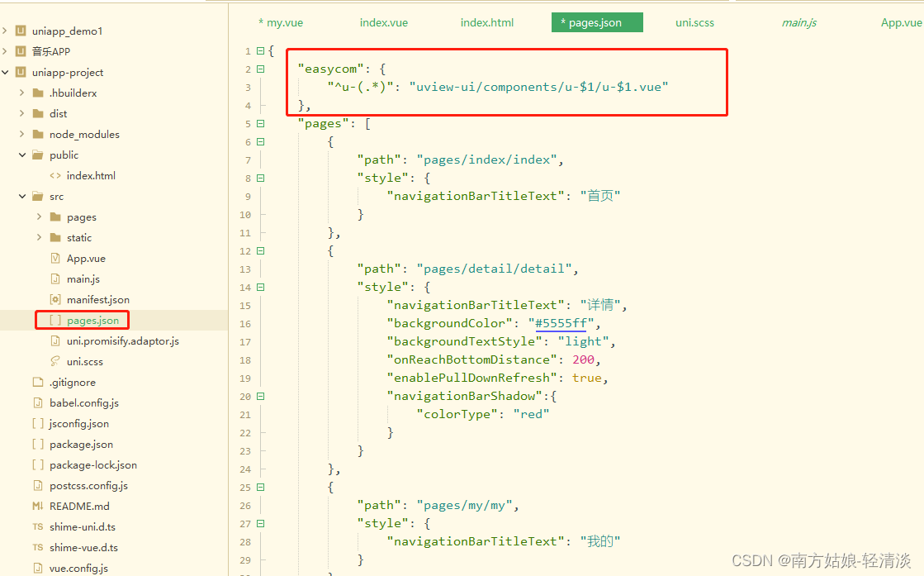Click the README.md markdown icon
This screenshot has height=576, width=924.
point(38,506)
